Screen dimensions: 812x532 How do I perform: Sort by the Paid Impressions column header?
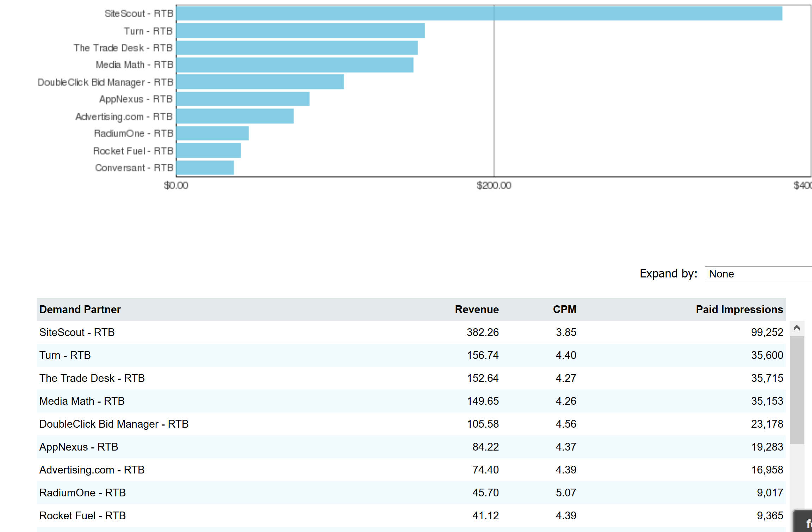739,310
